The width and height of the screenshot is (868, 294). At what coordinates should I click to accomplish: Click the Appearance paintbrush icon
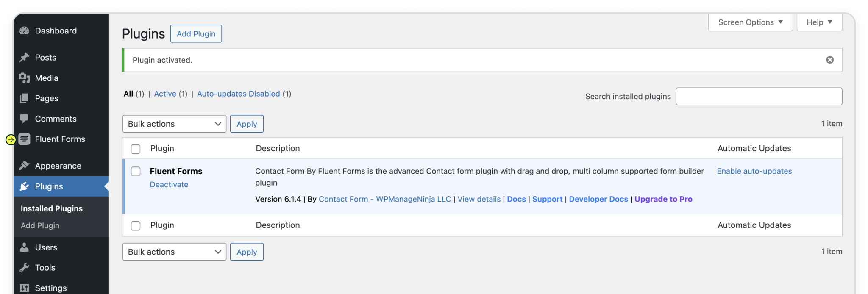point(25,166)
